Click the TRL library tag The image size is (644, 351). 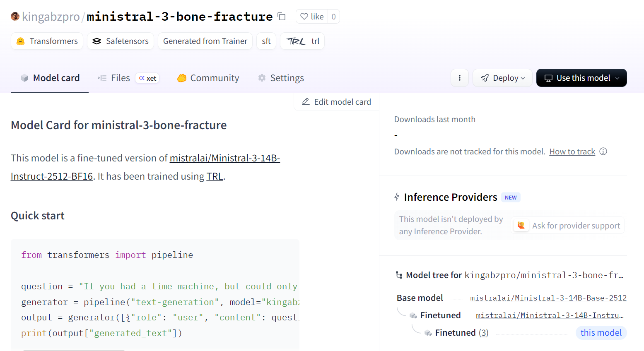point(302,41)
